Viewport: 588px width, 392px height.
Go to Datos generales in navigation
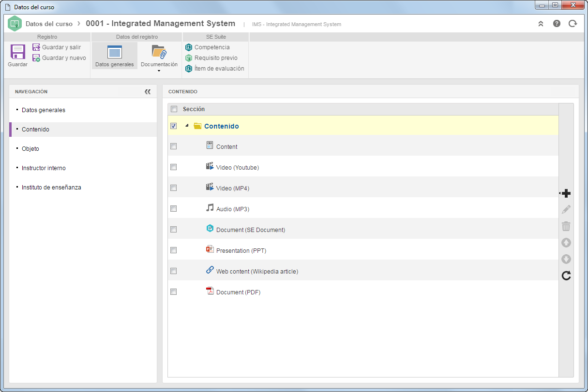[x=44, y=110]
